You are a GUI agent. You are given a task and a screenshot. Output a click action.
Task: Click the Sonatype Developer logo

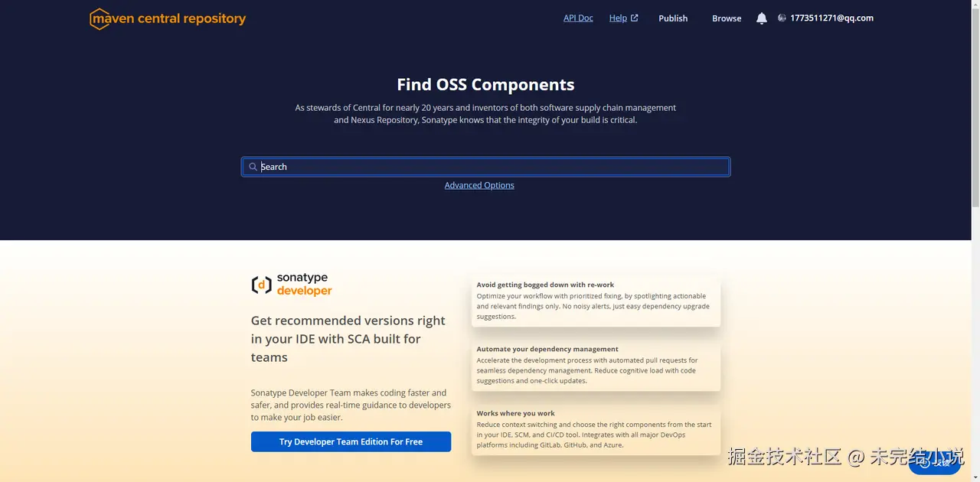(292, 285)
